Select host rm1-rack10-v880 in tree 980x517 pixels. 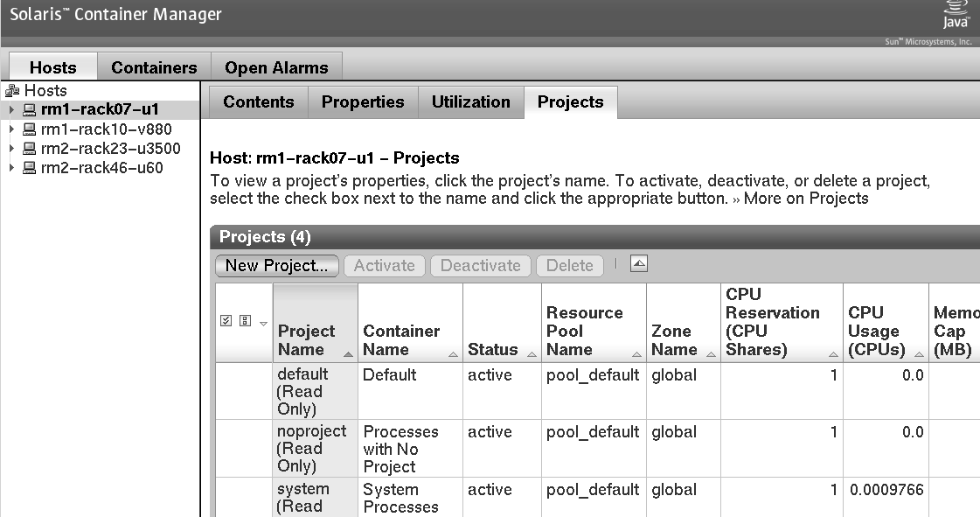click(107, 129)
